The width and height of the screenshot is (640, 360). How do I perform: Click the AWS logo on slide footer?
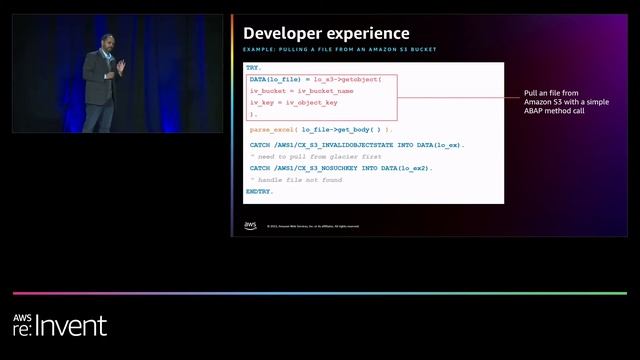coord(250,226)
